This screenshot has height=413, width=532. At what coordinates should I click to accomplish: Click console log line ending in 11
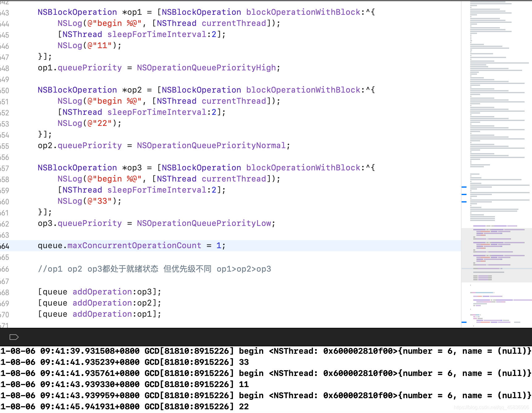(x=125, y=384)
